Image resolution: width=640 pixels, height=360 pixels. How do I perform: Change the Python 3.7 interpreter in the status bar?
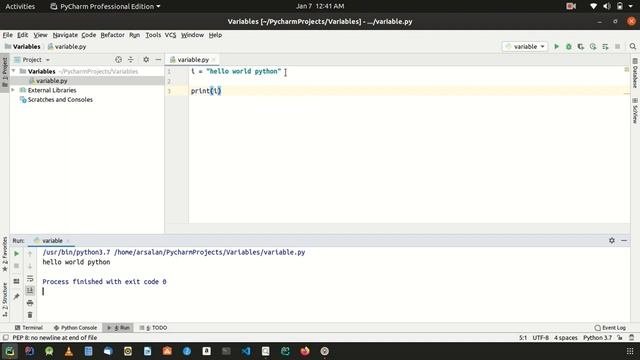click(x=597, y=338)
